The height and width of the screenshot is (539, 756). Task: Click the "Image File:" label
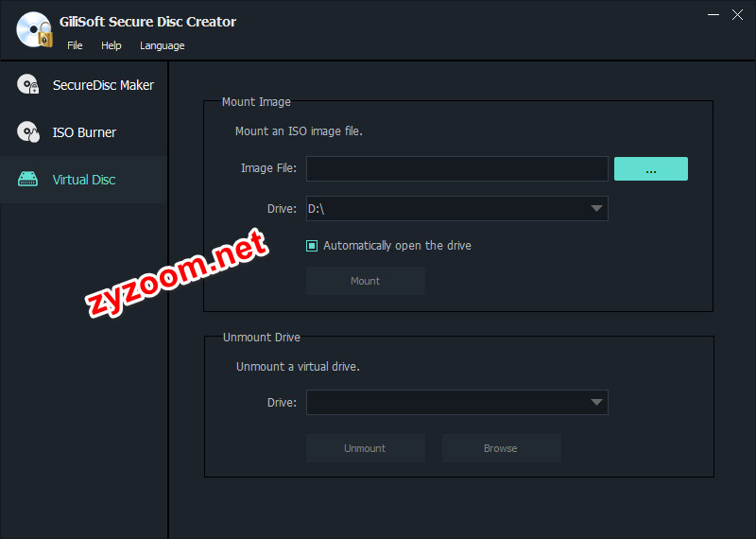[268, 168]
